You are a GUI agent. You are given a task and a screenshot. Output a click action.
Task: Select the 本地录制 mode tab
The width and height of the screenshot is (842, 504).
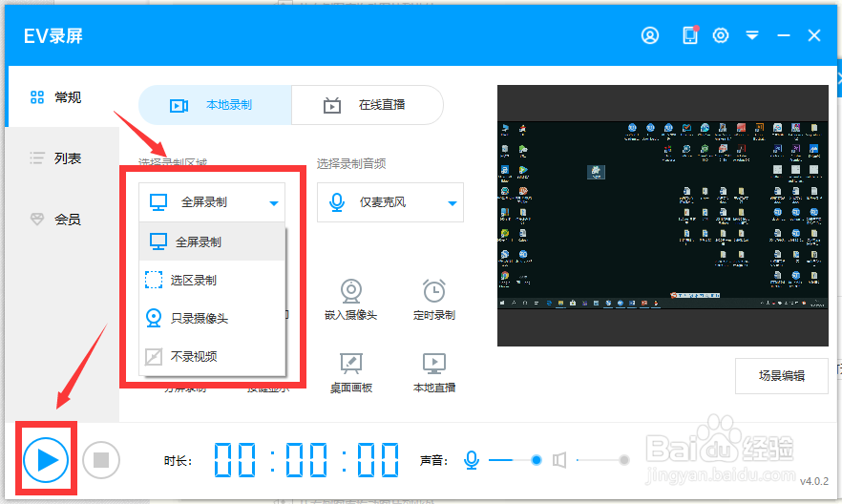(216, 105)
